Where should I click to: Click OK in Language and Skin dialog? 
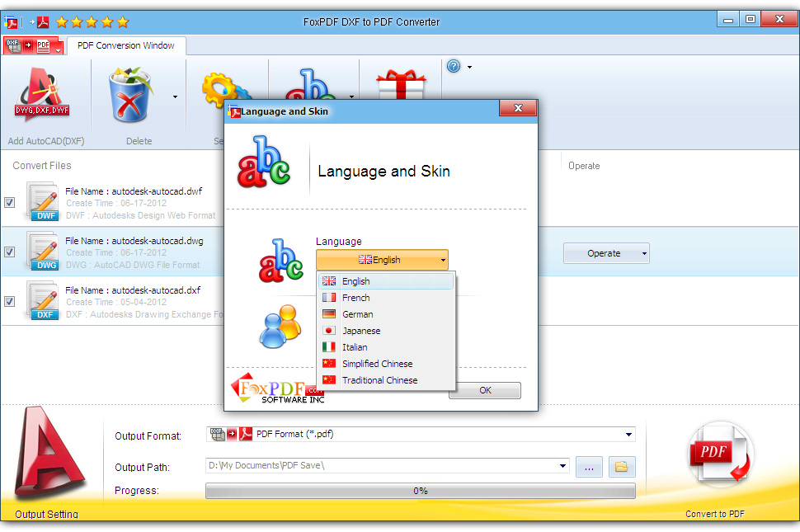485,390
